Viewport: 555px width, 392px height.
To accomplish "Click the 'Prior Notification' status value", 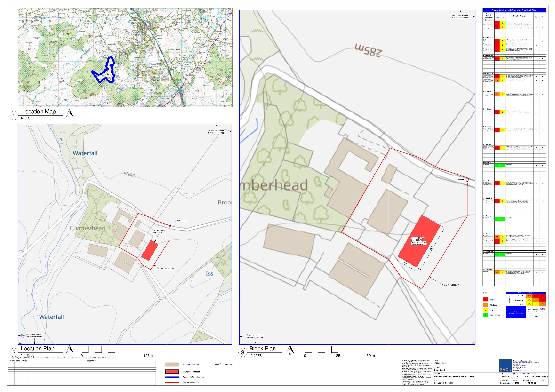I will 540,377.
